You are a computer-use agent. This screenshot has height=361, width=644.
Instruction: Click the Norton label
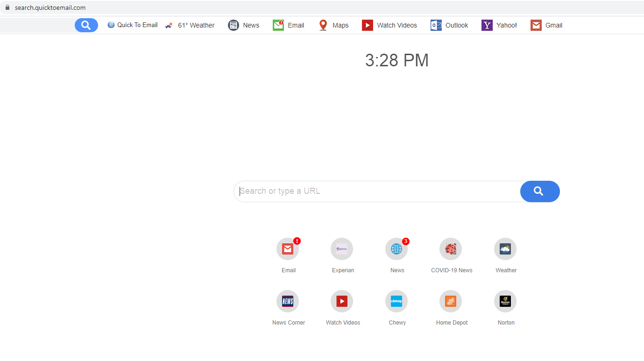[506, 323]
